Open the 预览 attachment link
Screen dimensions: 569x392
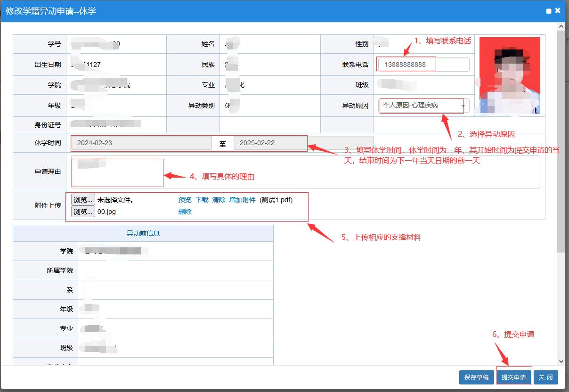(185, 200)
